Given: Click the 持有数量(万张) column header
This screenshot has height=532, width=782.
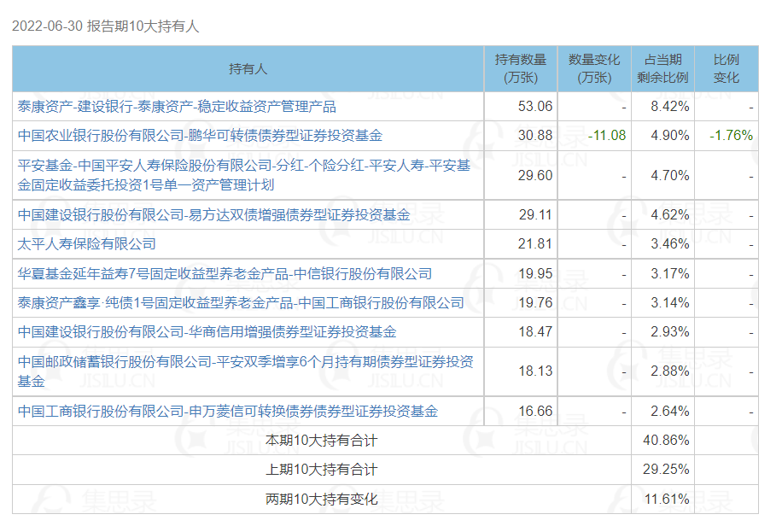Looking at the screenshot, I should tap(521, 69).
